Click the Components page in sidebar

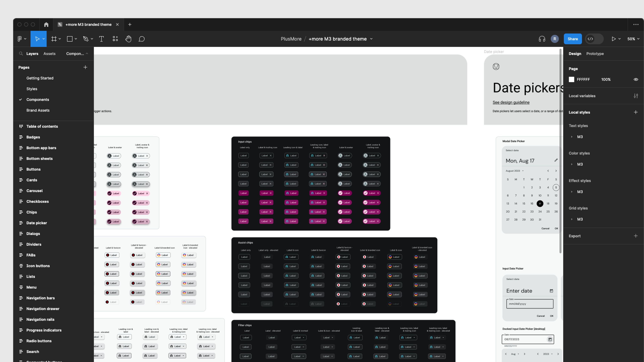[x=38, y=99]
